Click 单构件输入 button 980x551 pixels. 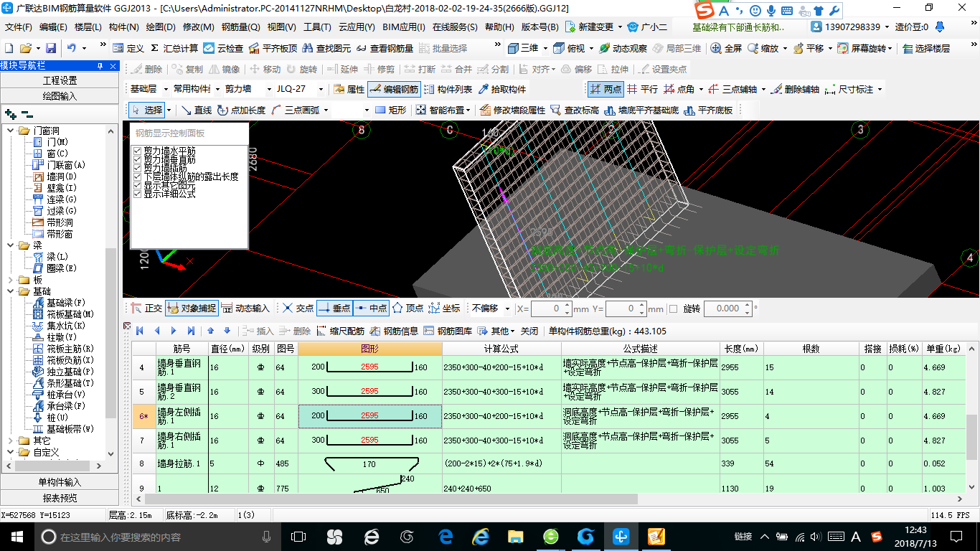pos(60,482)
